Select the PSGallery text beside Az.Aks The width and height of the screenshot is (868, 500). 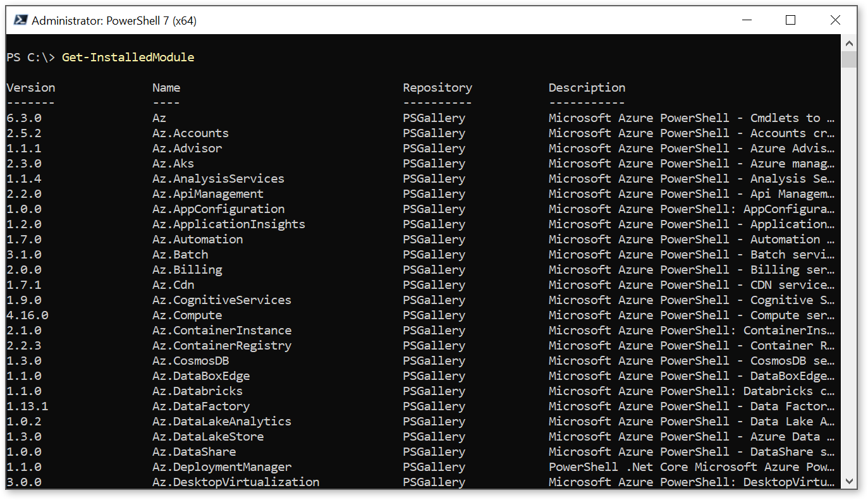[434, 163]
